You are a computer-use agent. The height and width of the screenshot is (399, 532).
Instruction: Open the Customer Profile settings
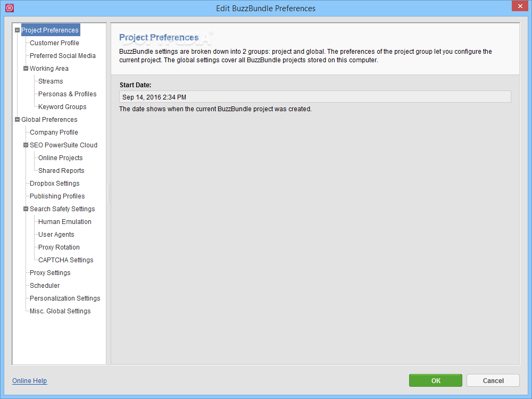coord(54,43)
